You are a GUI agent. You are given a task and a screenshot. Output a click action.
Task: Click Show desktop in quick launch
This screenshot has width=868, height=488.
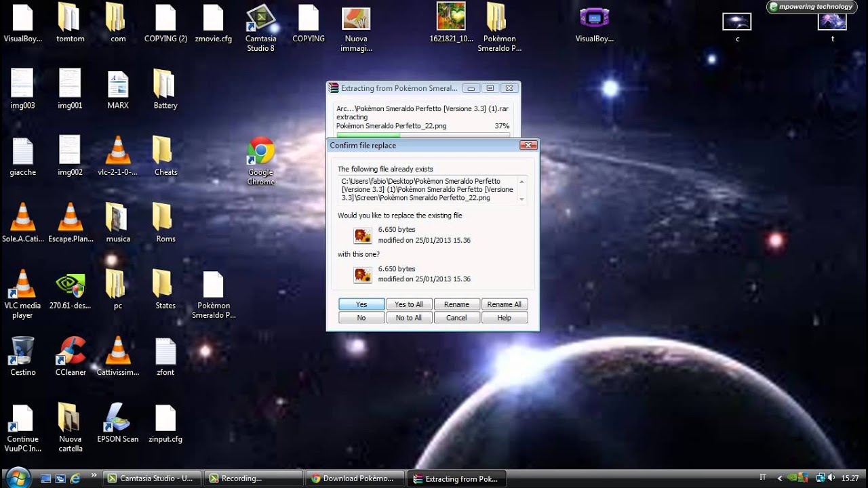[46, 479]
